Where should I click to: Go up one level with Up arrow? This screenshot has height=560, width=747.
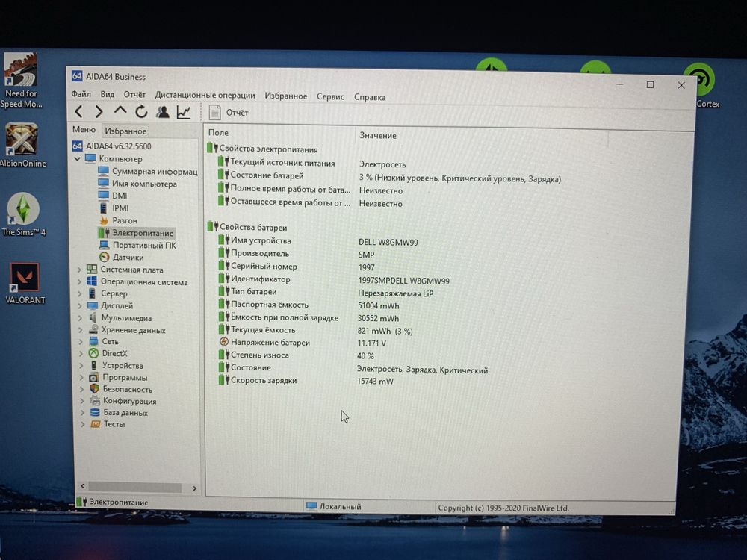pyautogui.click(x=120, y=111)
